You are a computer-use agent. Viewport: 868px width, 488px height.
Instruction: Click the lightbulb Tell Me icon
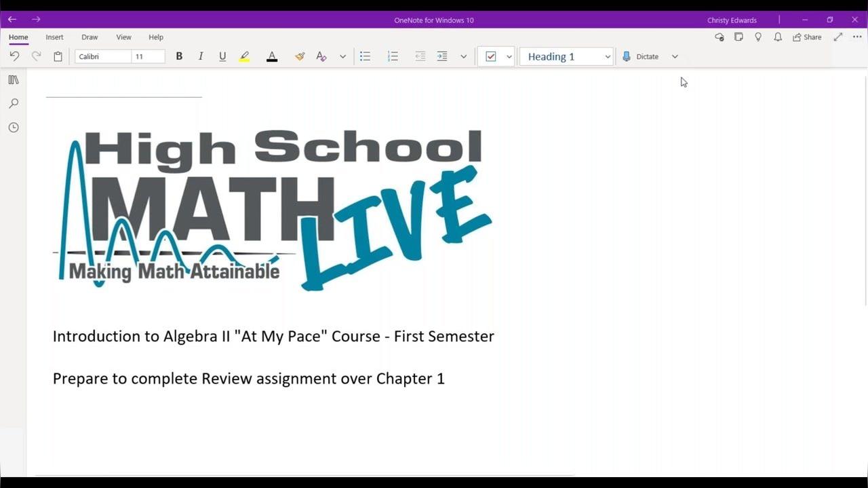pos(758,37)
